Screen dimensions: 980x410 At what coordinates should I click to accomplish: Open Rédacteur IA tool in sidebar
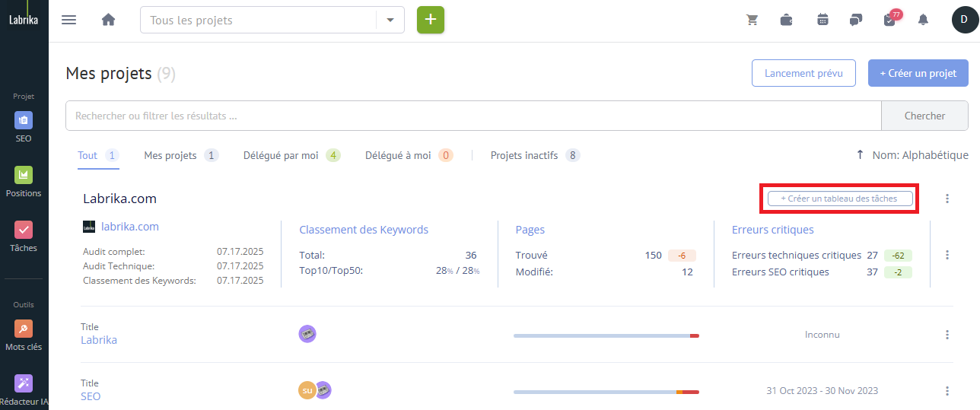[24, 390]
